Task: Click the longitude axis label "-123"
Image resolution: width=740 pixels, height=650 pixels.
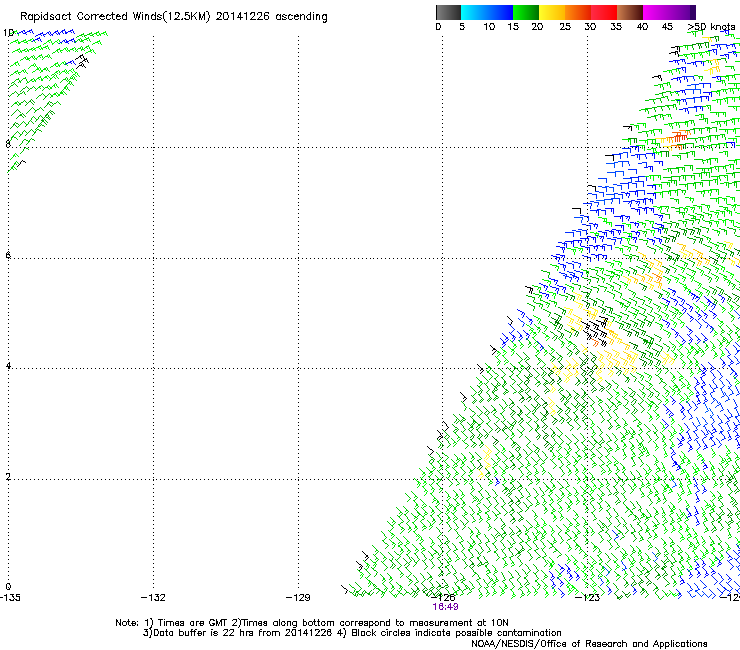Action: click(x=588, y=598)
